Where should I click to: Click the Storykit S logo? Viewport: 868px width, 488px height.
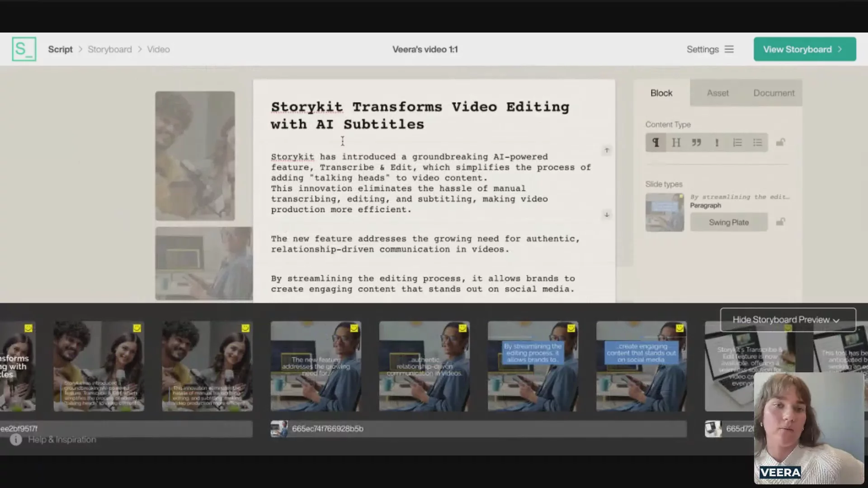[x=24, y=49]
